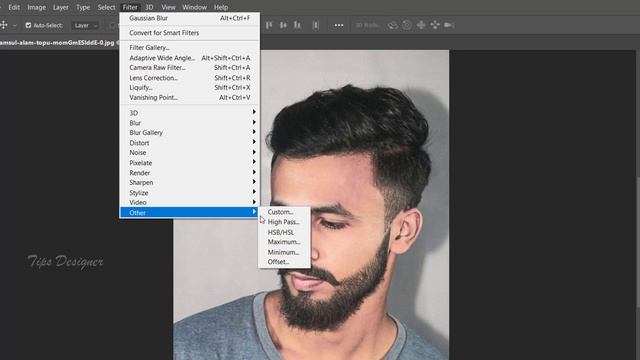This screenshot has height=360, width=640.
Task: Click the three-dots more options icon
Action: tap(339, 25)
